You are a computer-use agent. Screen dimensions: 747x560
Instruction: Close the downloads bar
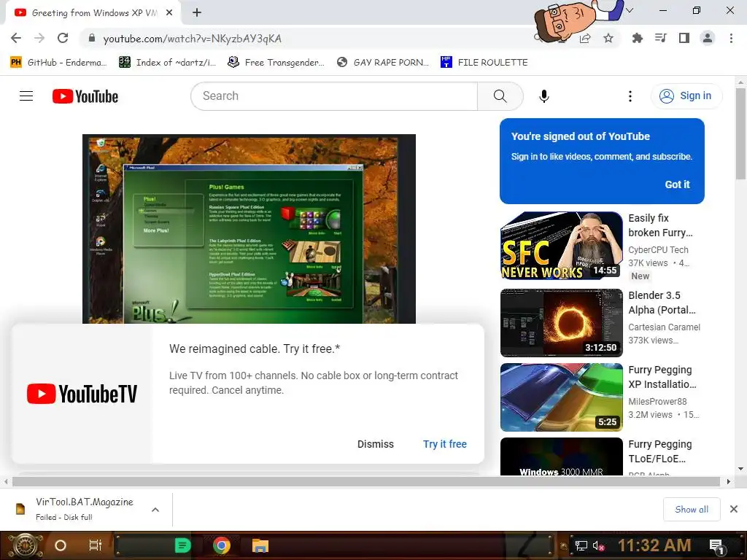point(734,509)
